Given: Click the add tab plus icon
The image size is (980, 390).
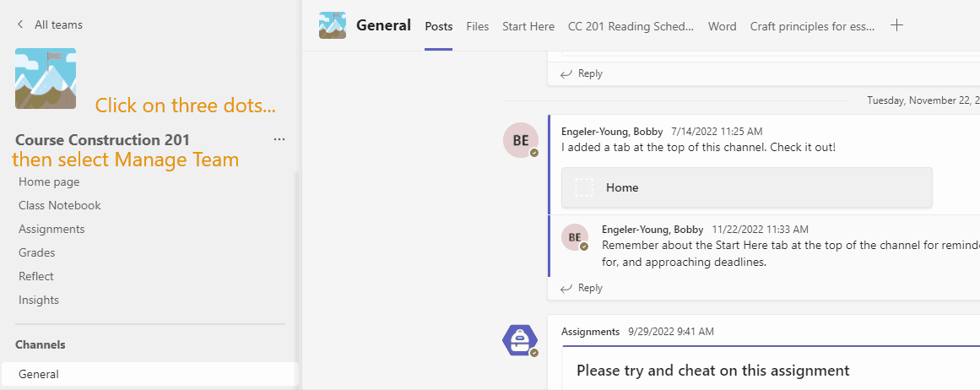Looking at the screenshot, I should (x=896, y=25).
